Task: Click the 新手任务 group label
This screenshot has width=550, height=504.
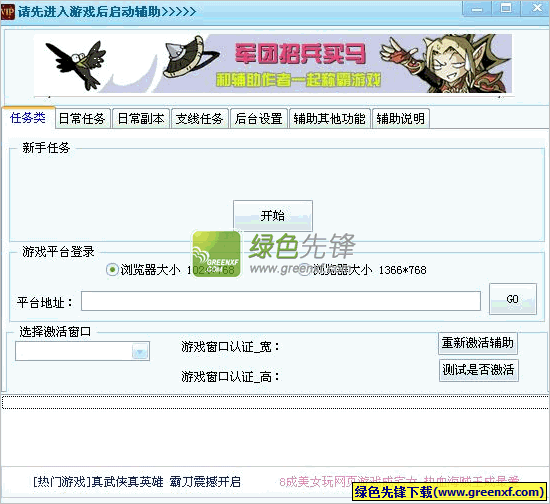Action: click(46, 148)
